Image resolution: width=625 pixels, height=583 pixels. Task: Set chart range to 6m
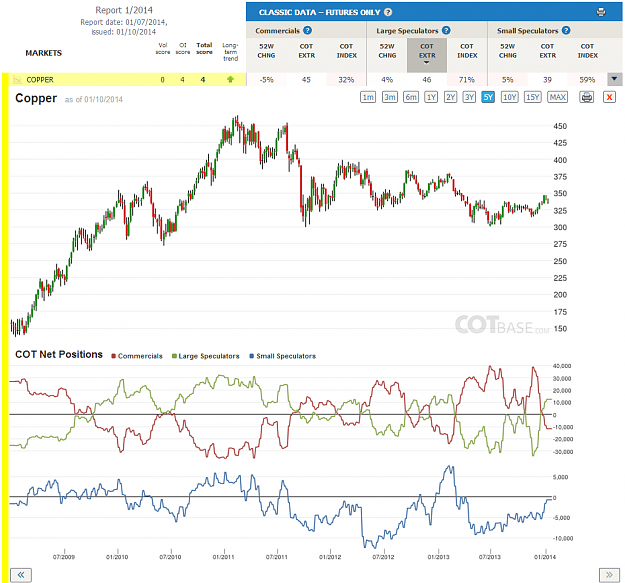[411, 97]
